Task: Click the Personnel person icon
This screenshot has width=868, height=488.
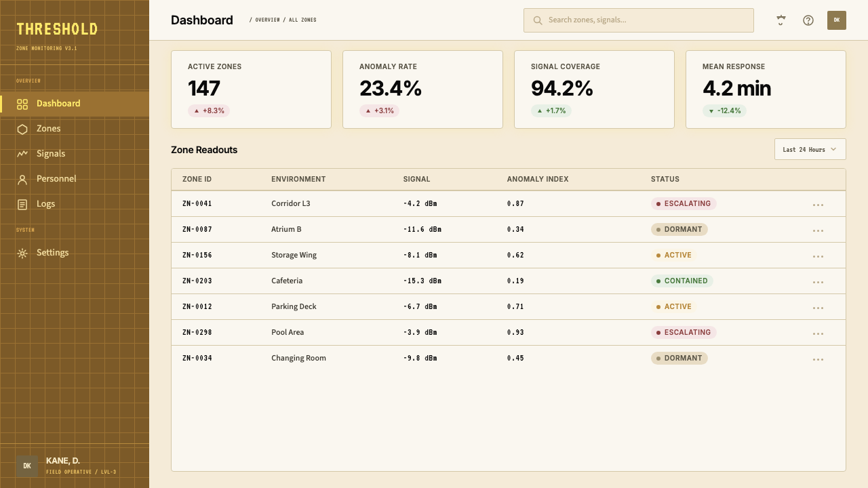Action: coord(22,179)
